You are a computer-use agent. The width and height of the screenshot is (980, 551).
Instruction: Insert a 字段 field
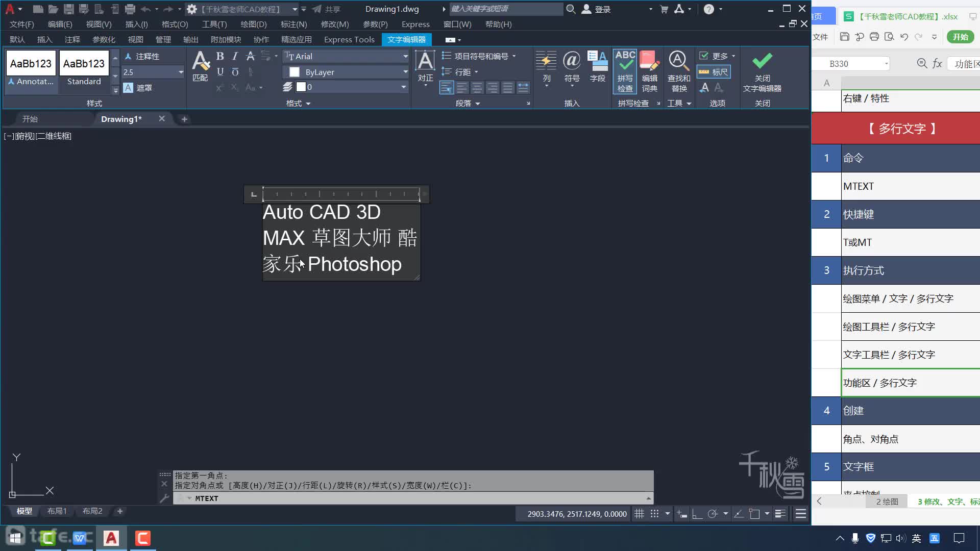[x=597, y=66]
